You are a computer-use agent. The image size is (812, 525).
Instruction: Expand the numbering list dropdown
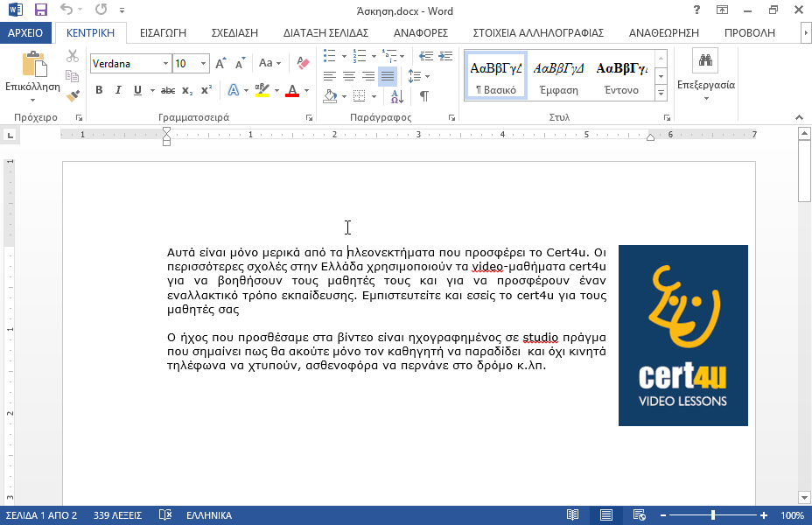point(374,56)
